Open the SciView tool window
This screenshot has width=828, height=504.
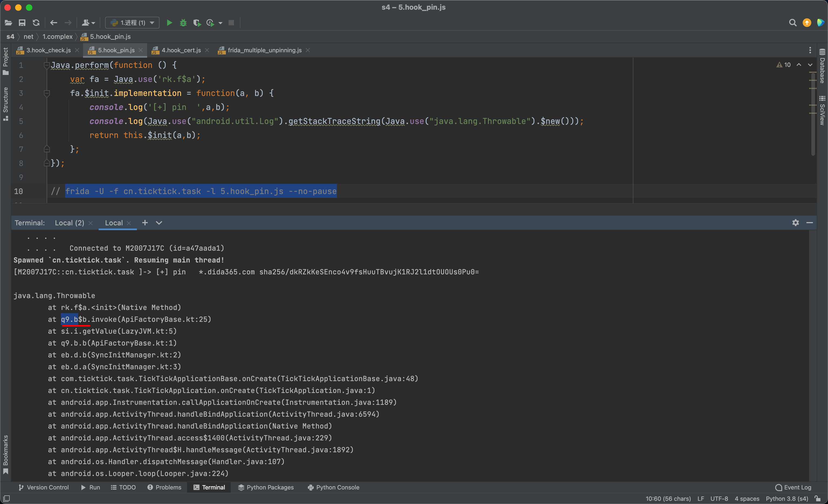pyautogui.click(x=822, y=110)
